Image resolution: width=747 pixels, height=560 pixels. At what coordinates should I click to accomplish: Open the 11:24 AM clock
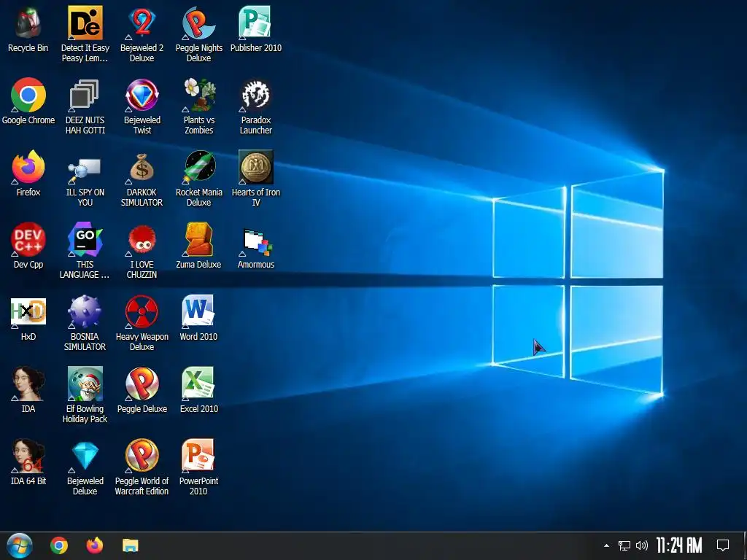pos(679,545)
